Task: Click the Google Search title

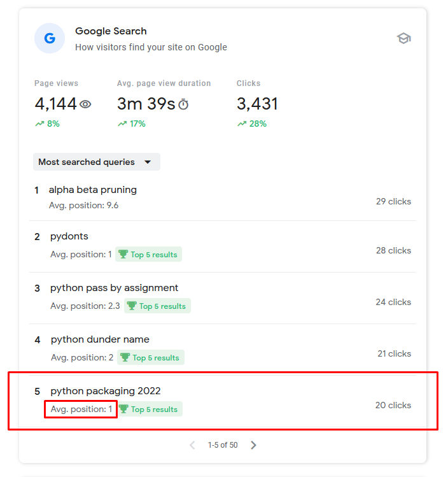Action: tap(111, 31)
